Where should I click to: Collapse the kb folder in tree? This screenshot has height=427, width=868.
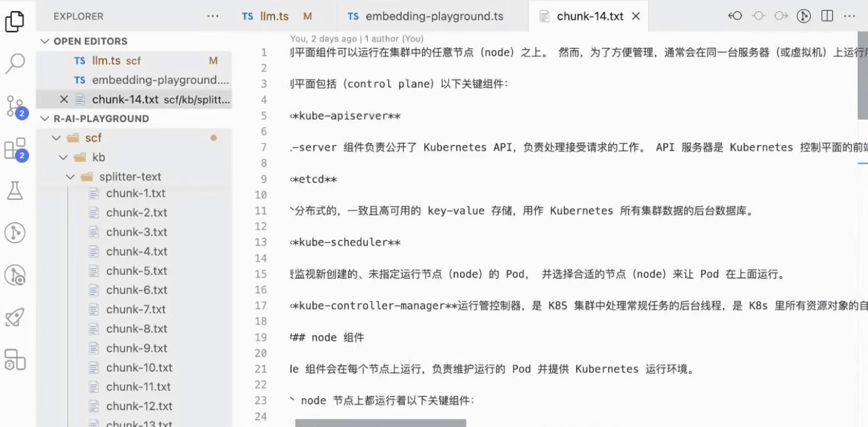pos(63,158)
